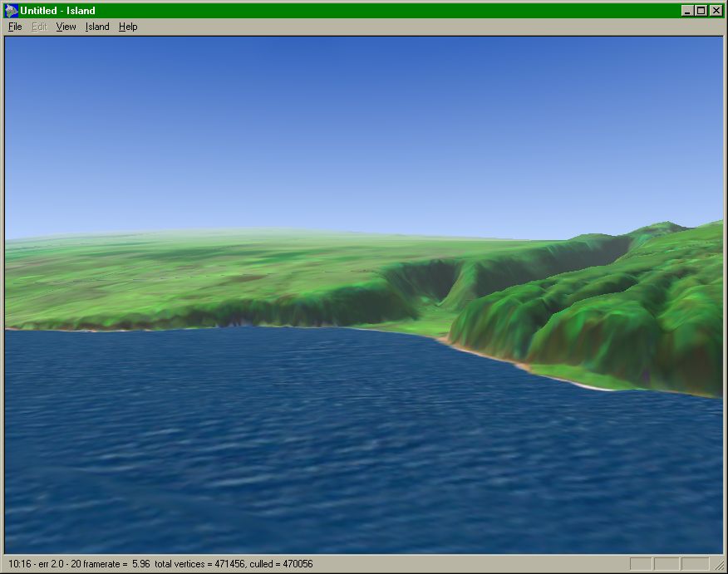Click the Untitled - Island title text

pyautogui.click(x=57, y=11)
